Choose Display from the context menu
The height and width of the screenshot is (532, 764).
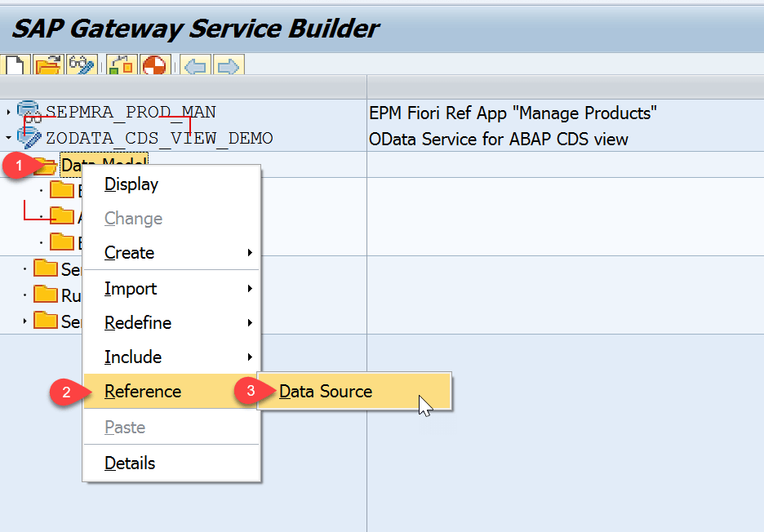pos(171,184)
